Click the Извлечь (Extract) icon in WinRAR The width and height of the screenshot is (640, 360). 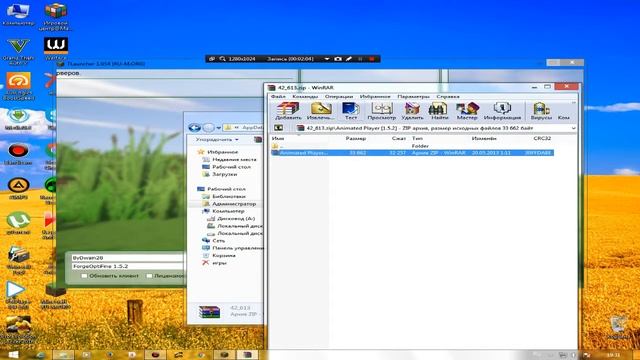321,111
